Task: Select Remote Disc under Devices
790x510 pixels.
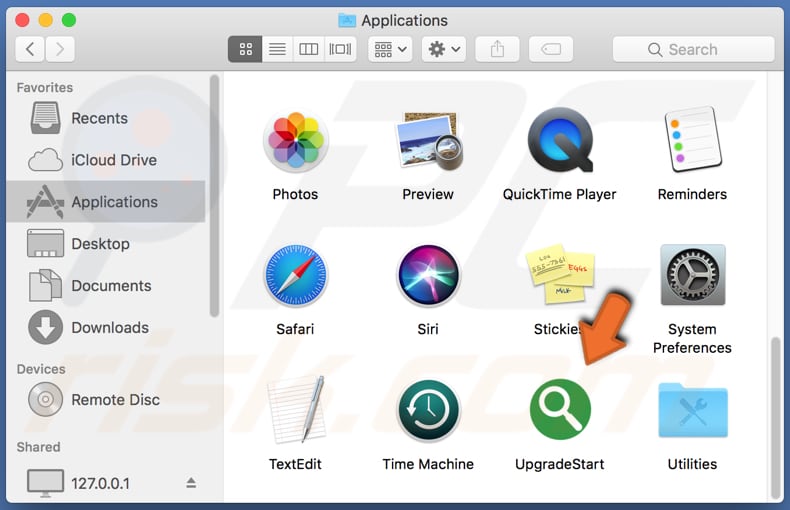Action: click(106, 400)
